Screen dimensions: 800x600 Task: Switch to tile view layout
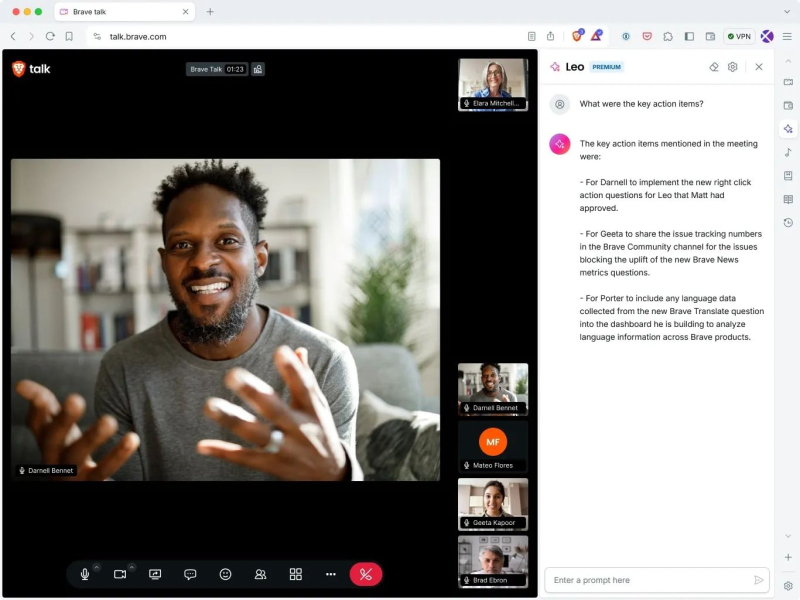(295, 574)
